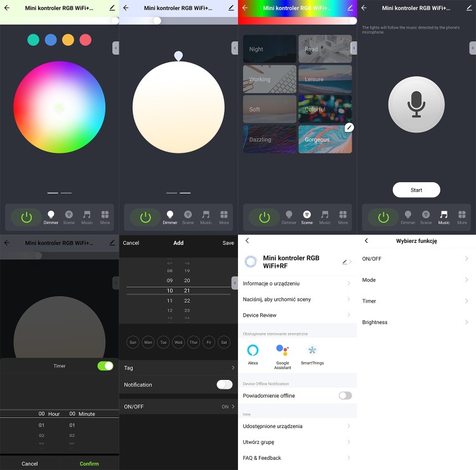Screen dimensions: 476x470
Task: Switch to Dimmer tab on the scene screen
Action: 289,218
